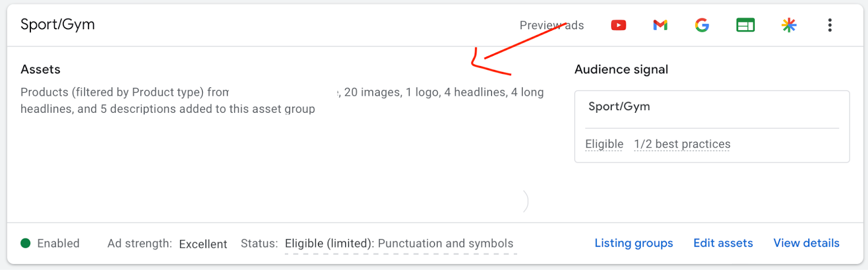Select the Assets section heading
The width and height of the screenshot is (868, 270).
[x=40, y=69]
